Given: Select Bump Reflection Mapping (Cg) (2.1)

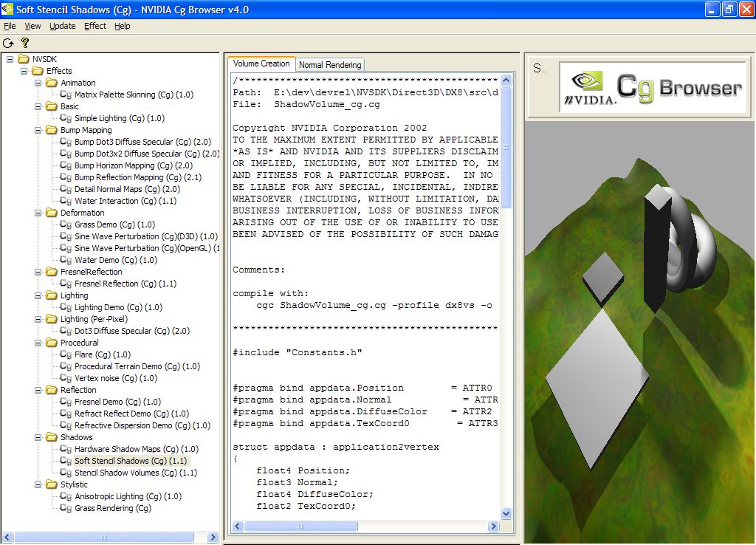Looking at the screenshot, I should [138, 177].
